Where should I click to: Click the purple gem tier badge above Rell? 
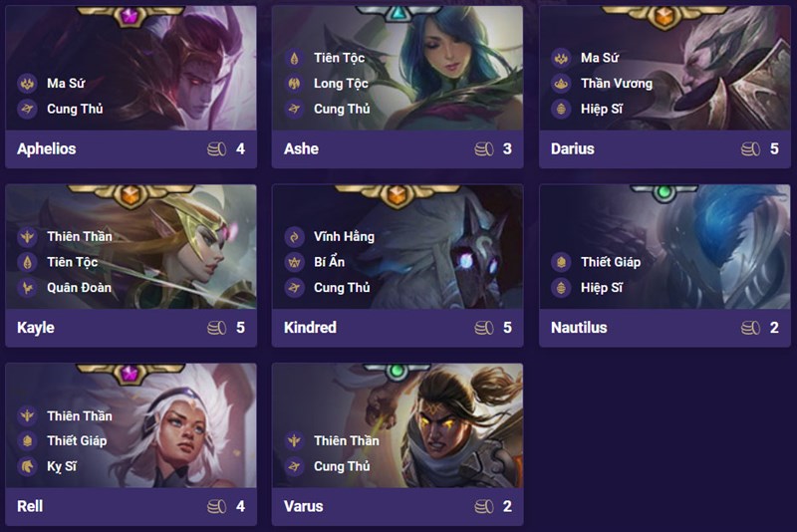(130, 373)
